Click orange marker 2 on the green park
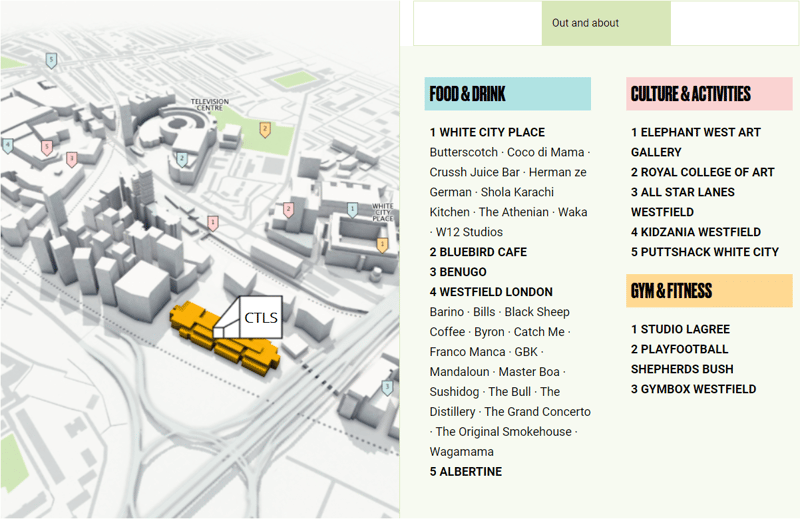Viewport: 800px width, 519px height. tap(264, 130)
